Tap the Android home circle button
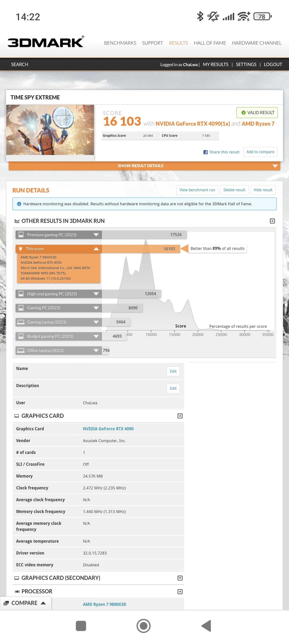The height and width of the screenshot is (644, 289). click(143, 626)
